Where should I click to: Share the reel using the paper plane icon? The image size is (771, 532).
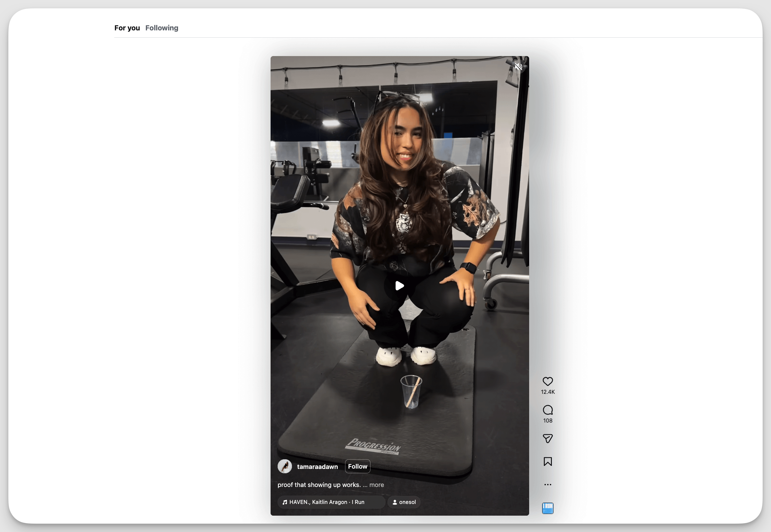point(548,439)
